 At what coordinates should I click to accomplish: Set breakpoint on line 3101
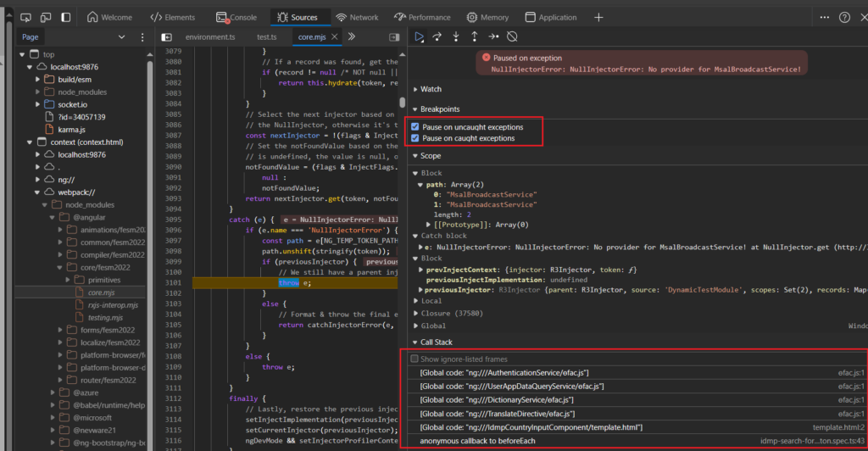pos(173,283)
